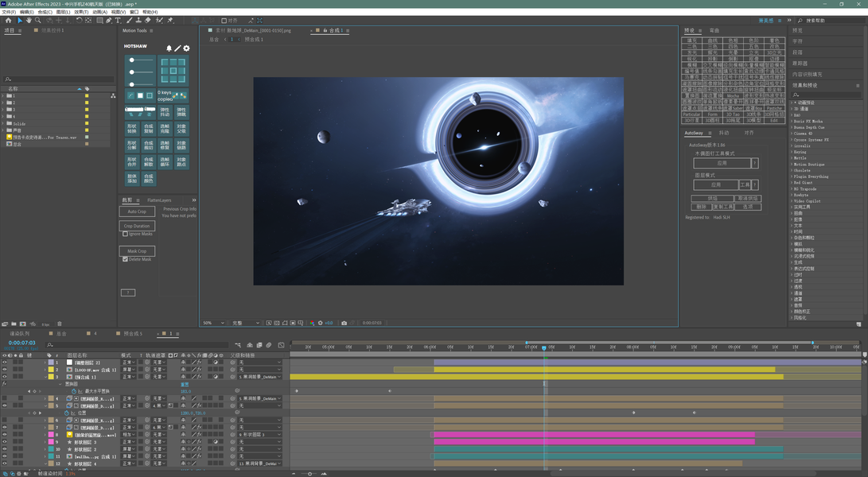
Task: Switch to the 渲染队列 tab
Action: [x=19, y=334]
